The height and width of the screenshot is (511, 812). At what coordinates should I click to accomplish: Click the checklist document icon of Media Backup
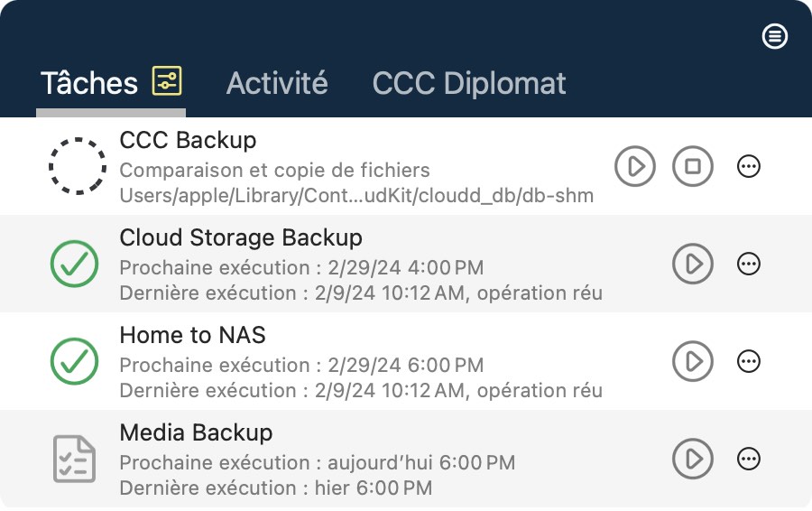coord(75,460)
